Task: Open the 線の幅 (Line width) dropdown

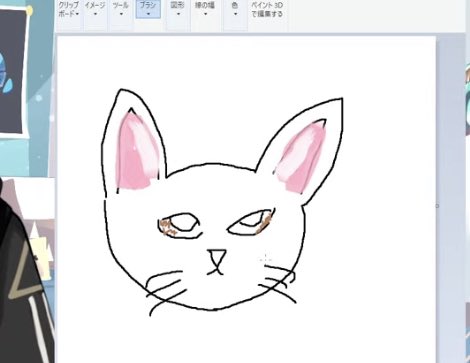Action: pyautogui.click(x=205, y=10)
